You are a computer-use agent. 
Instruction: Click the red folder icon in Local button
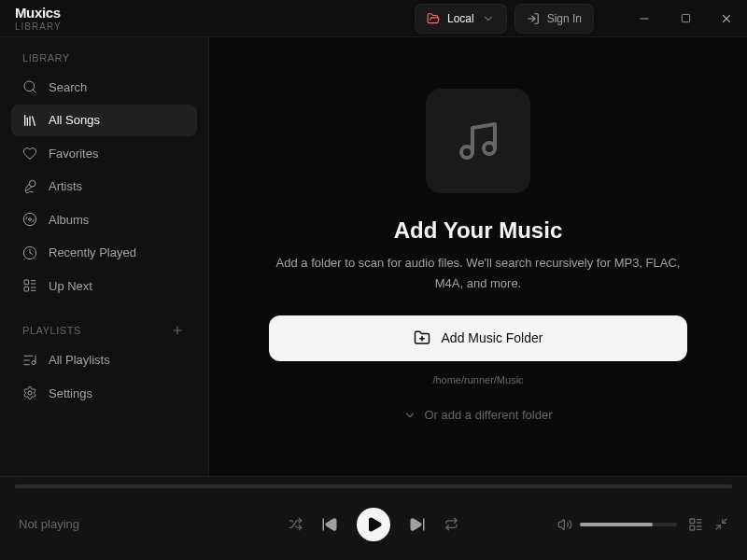coord(433,19)
